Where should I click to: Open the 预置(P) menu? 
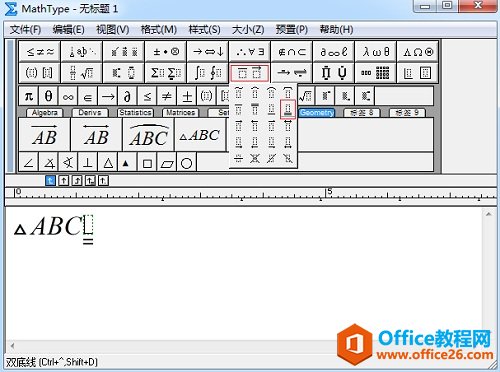pyautogui.click(x=292, y=30)
